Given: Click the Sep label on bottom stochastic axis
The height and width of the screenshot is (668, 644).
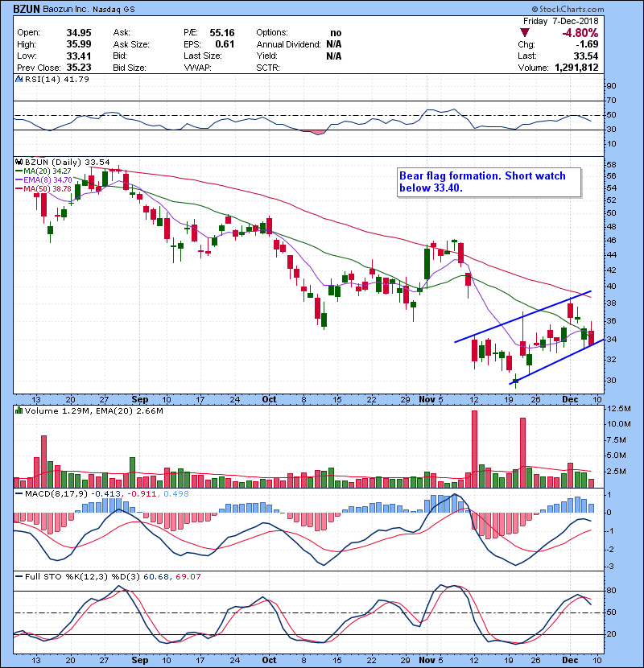Looking at the screenshot, I should tap(140, 660).
